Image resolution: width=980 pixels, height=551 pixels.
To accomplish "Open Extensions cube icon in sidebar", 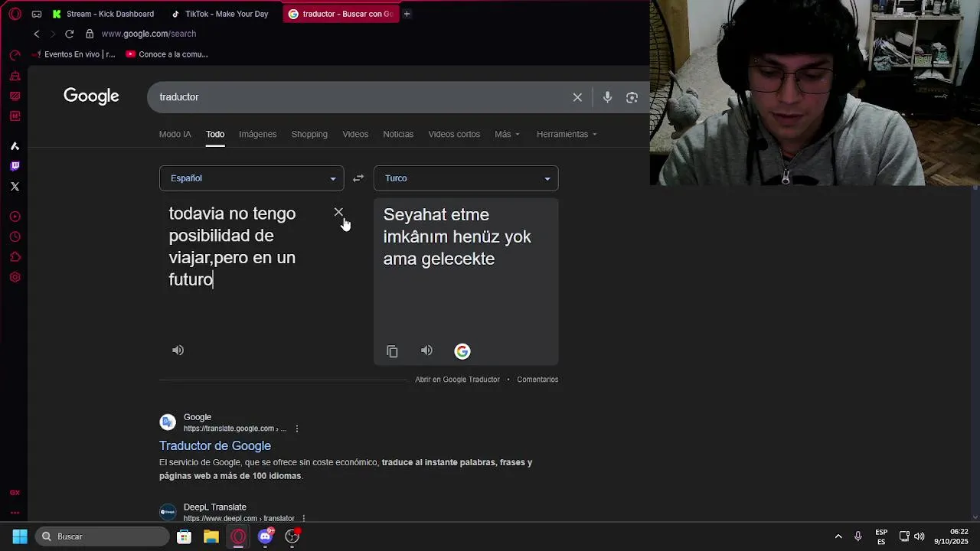I will tap(15, 257).
